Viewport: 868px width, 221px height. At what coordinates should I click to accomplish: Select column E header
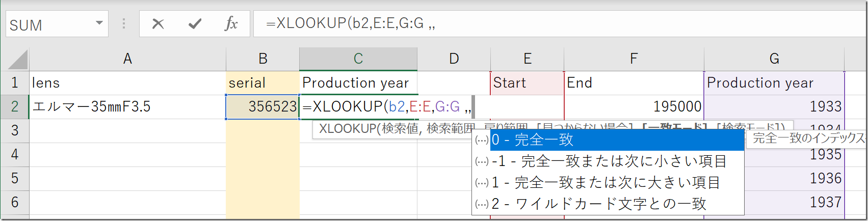coord(528,59)
